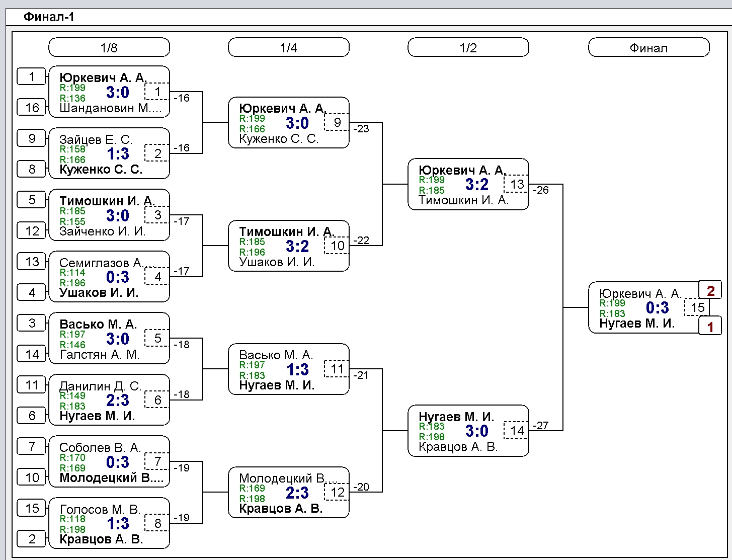The height and width of the screenshot is (560, 732).
Task: Click Данилин Д. С. player name
Action: [100, 386]
